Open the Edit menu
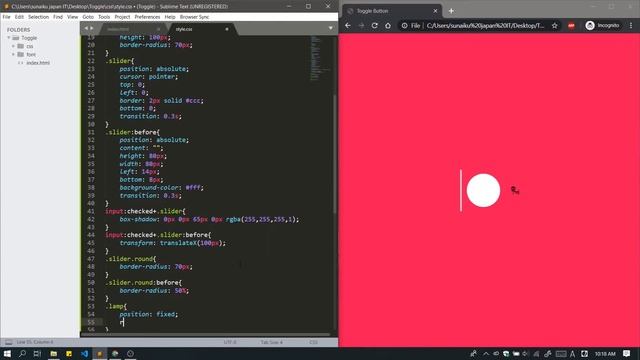Image resolution: width=640 pixels, height=360 pixels. (x=19, y=17)
